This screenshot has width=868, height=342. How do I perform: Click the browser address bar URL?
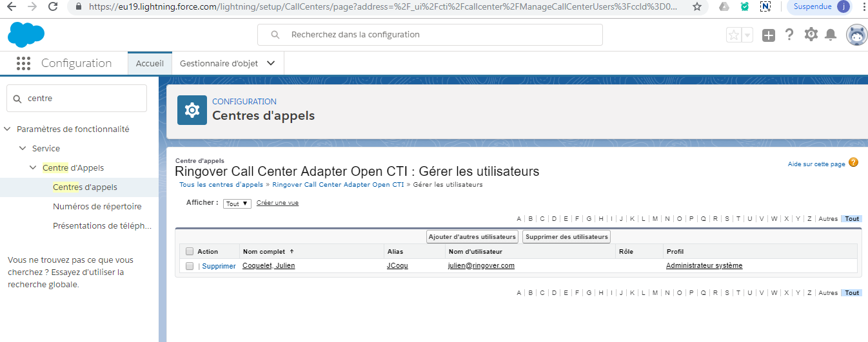[x=384, y=7]
